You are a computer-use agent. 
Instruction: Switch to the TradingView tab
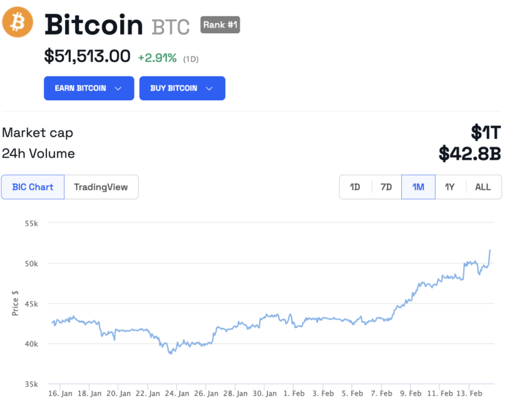(x=101, y=187)
